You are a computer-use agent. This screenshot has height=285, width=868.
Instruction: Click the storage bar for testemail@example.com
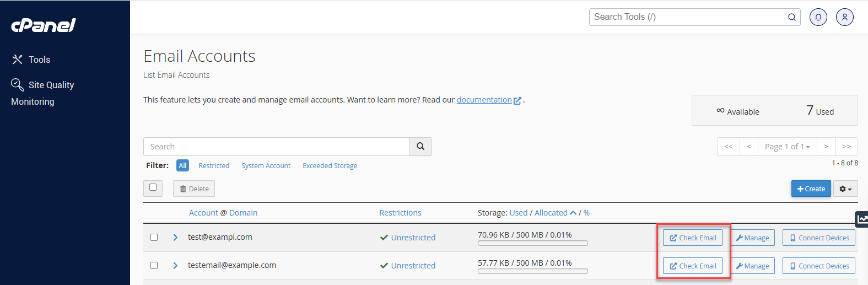coord(533,271)
